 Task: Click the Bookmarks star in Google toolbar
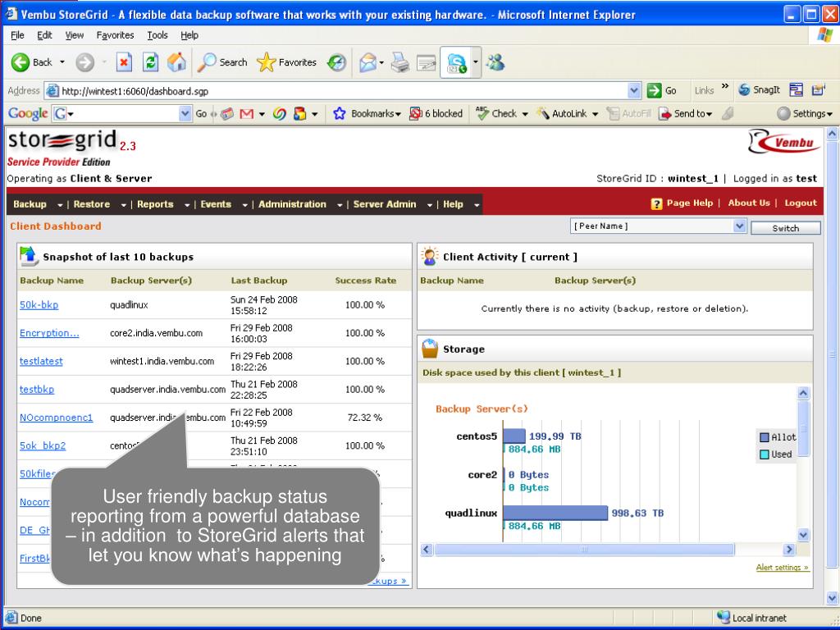tap(339, 113)
